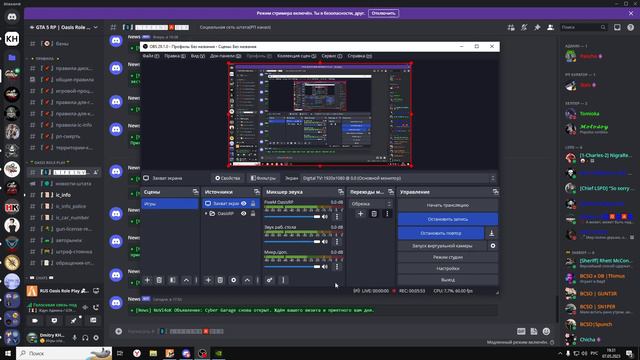640x360 pixels.
Task: Mute Discord microphone
Action: 74,338
